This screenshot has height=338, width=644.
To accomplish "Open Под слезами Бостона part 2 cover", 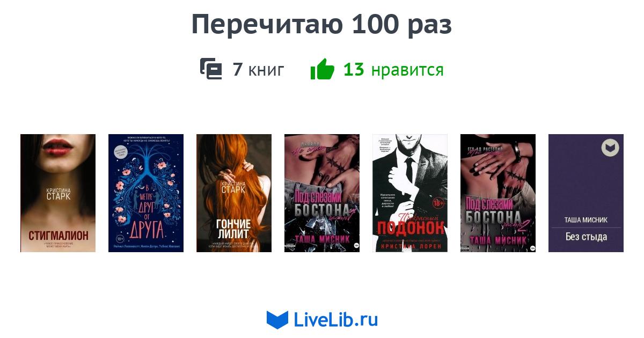I will (x=498, y=193).
